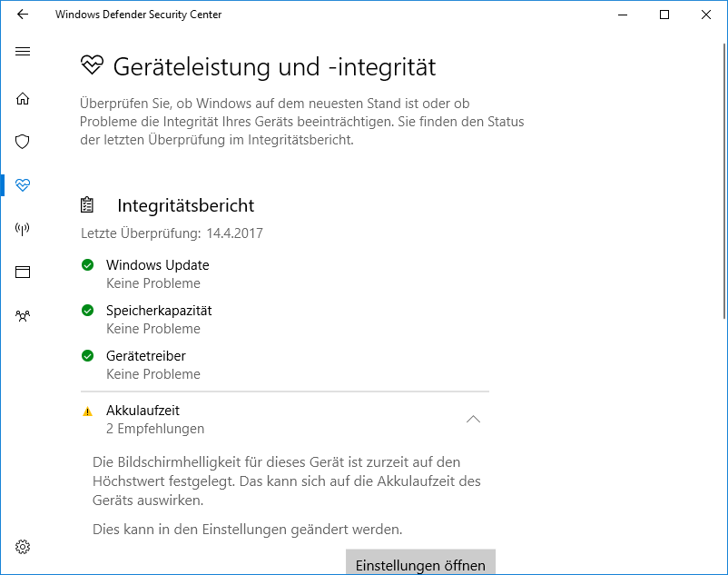
Task: Click the Akkulaufzeit heading
Action: (x=143, y=410)
